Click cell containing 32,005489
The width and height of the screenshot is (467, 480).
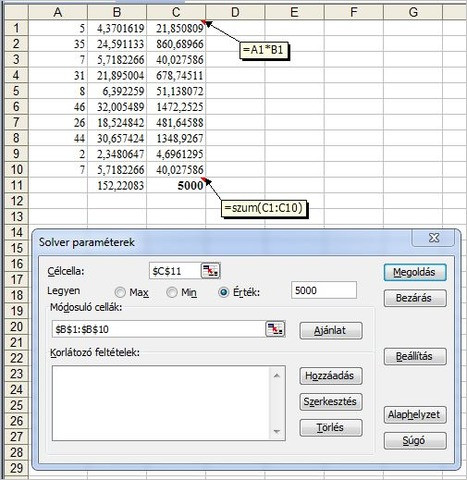click(x=117, y=107)
